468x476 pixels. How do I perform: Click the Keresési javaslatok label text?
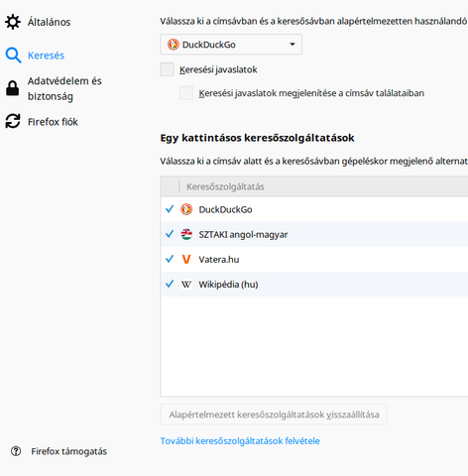click(x=218, y=69)
